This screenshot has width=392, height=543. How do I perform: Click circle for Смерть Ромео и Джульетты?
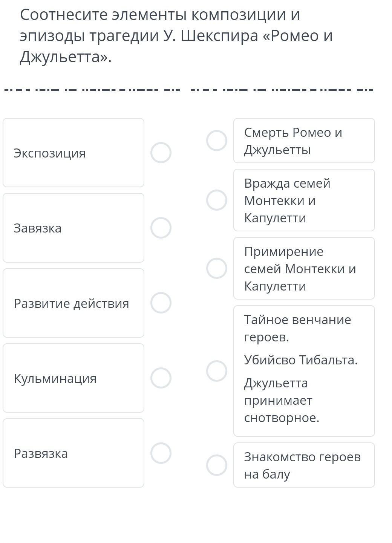pos(217,141)
